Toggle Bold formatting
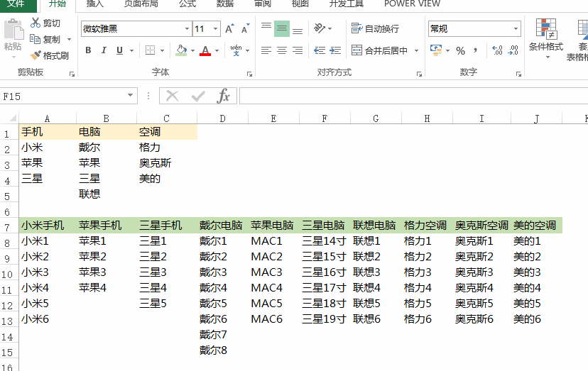This screenshot has height=371, width=588. point(88,50)
